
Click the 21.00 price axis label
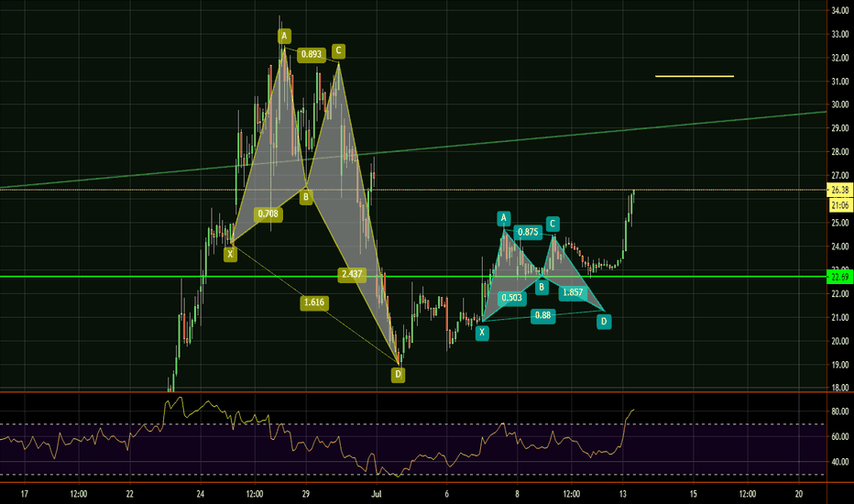[x=840, y=318]
